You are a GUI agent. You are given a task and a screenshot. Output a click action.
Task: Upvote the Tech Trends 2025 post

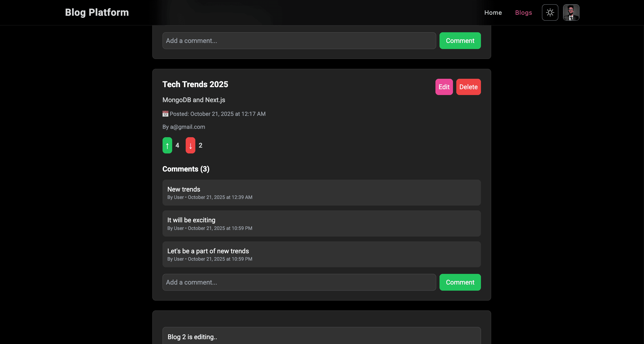(x=167, y=145)
